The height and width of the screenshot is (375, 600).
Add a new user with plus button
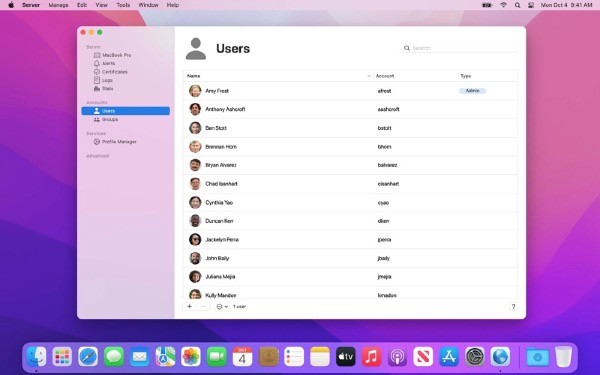tap(189, 307)
